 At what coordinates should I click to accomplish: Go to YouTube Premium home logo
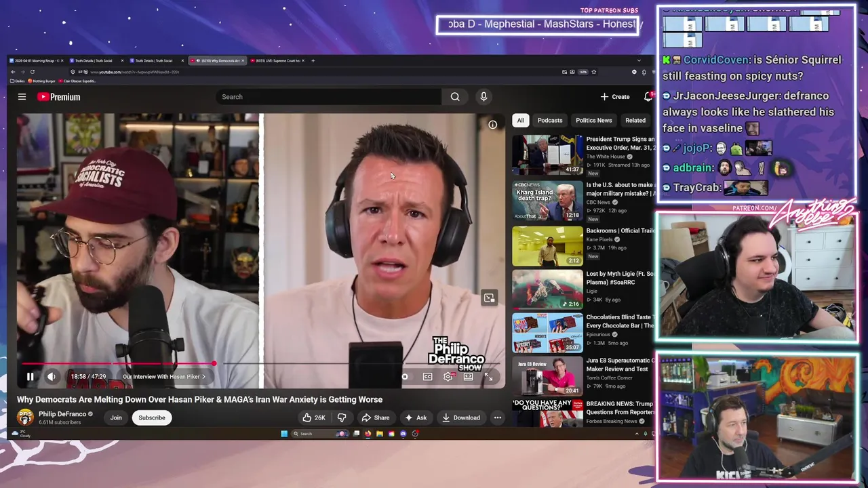(59, 97)
